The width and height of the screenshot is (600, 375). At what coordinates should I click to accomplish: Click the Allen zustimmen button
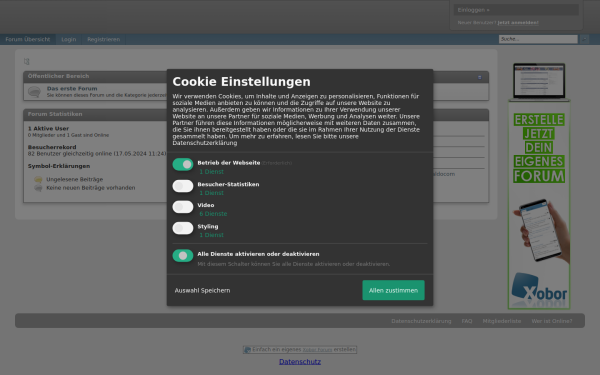click(x=393, y=290)
